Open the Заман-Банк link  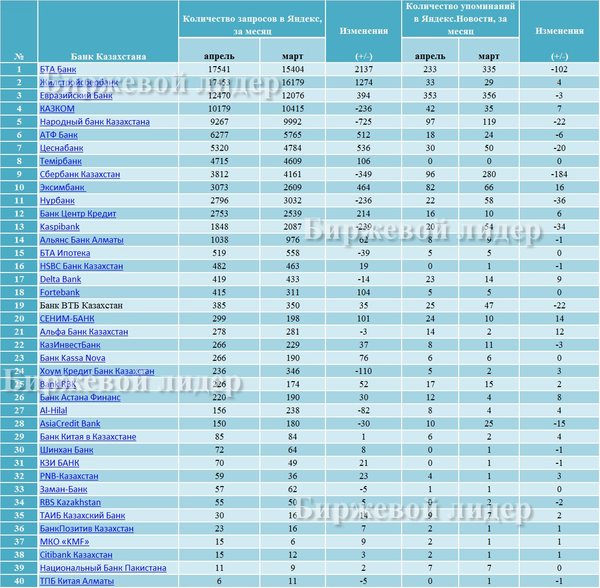click(x=64, y=489)
